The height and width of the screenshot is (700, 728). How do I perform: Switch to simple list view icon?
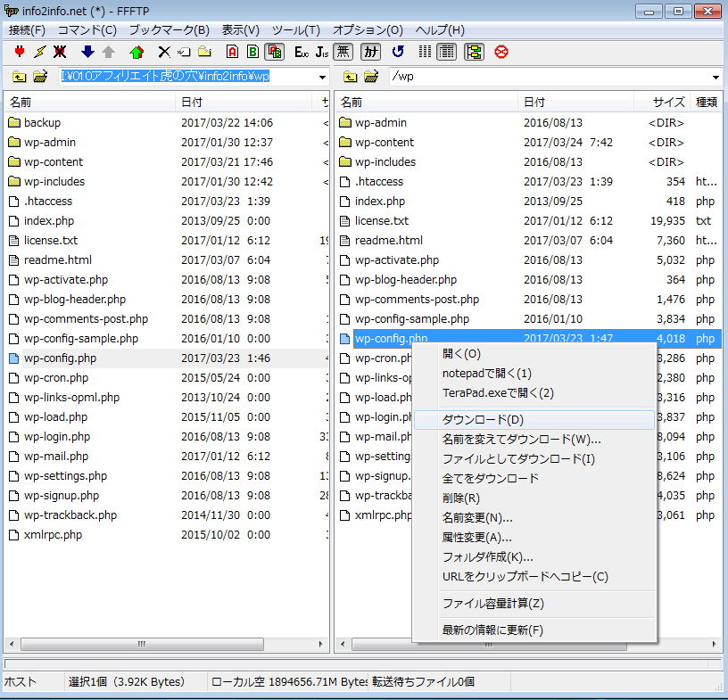[425, 52]
